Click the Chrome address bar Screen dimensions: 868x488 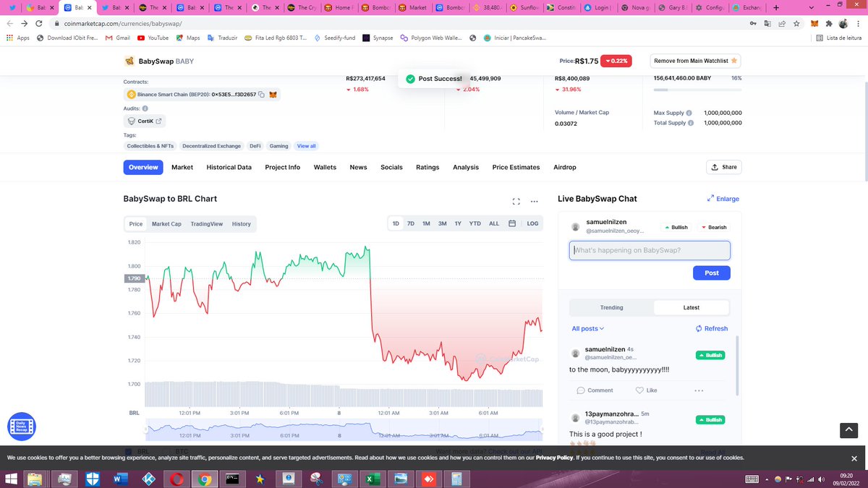[398, 23]
